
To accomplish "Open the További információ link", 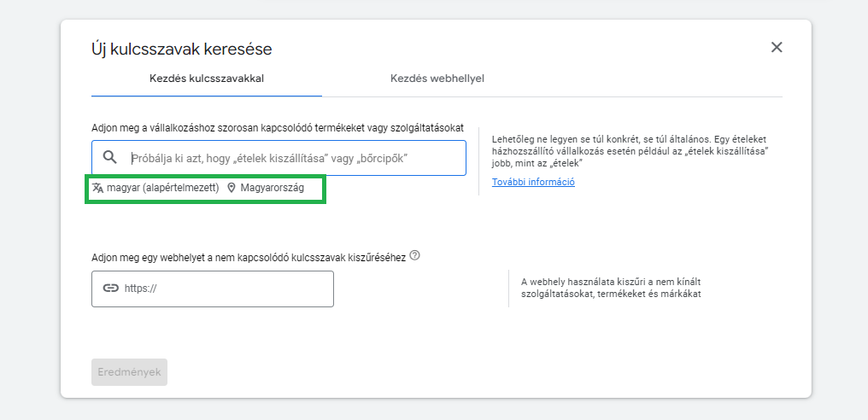I will coord(533,182).
